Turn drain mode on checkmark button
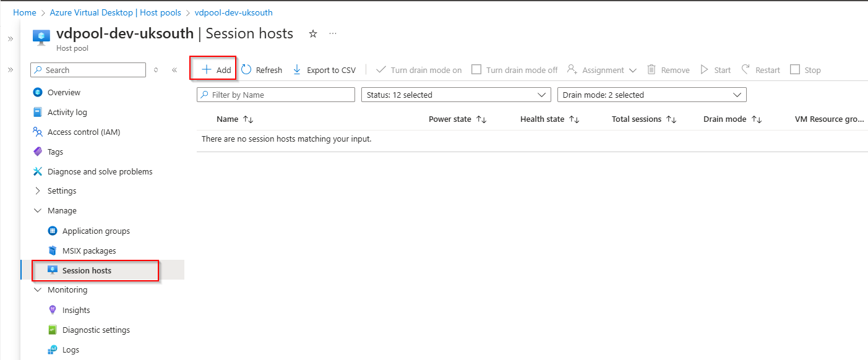The width and height of the screenshot is (868, 360). coord(381,70)
